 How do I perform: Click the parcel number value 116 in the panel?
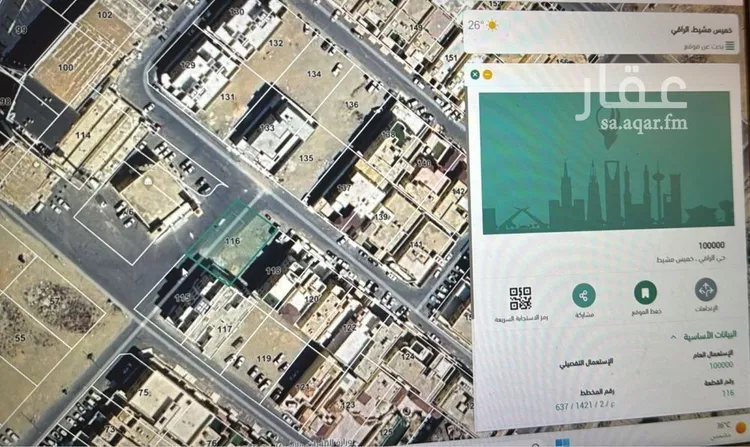(728, 393)
